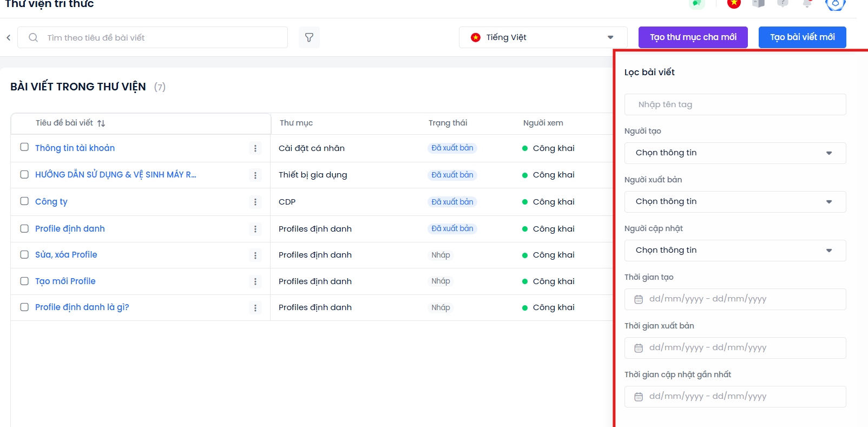Open three-dot menu for Công ty row
Image resolution: width=868 pixels, height=427 pixels.
[255, 202]
